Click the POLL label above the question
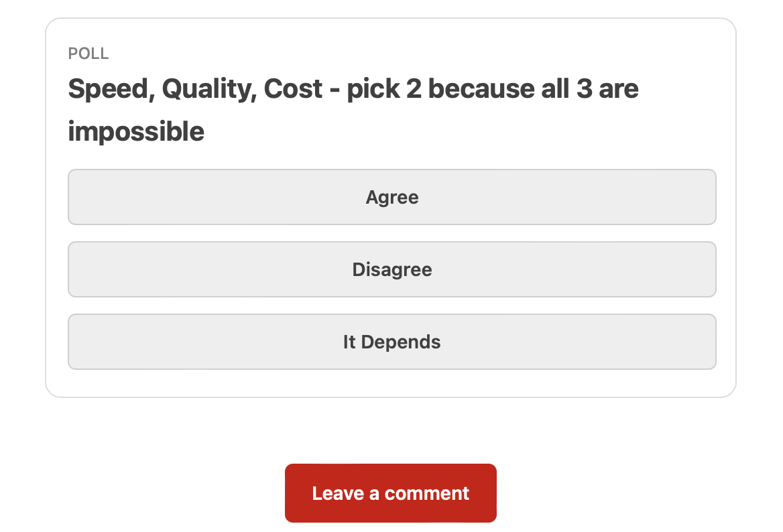Screen dimensions: 783x532 pyautogui.click(x=88, y=54)
